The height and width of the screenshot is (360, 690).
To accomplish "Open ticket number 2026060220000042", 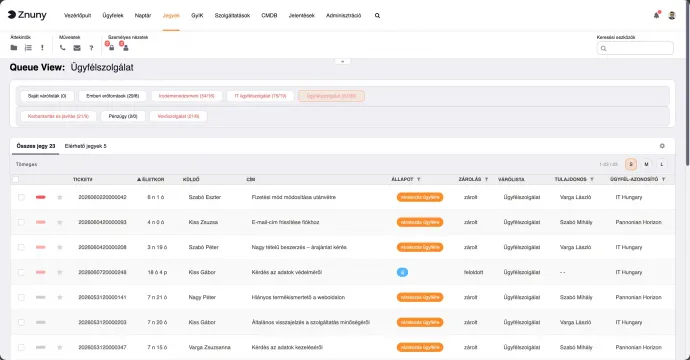I will pos(103,197).
